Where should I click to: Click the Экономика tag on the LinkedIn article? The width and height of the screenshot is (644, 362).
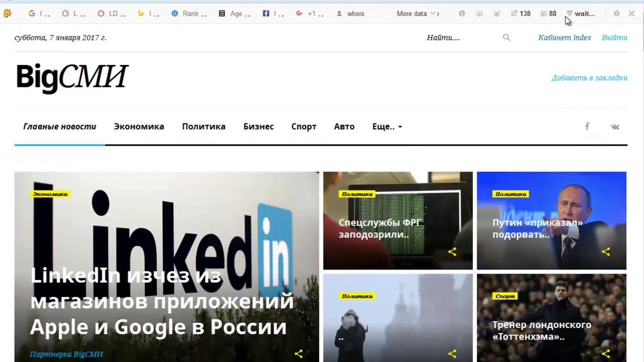(50, 194)
